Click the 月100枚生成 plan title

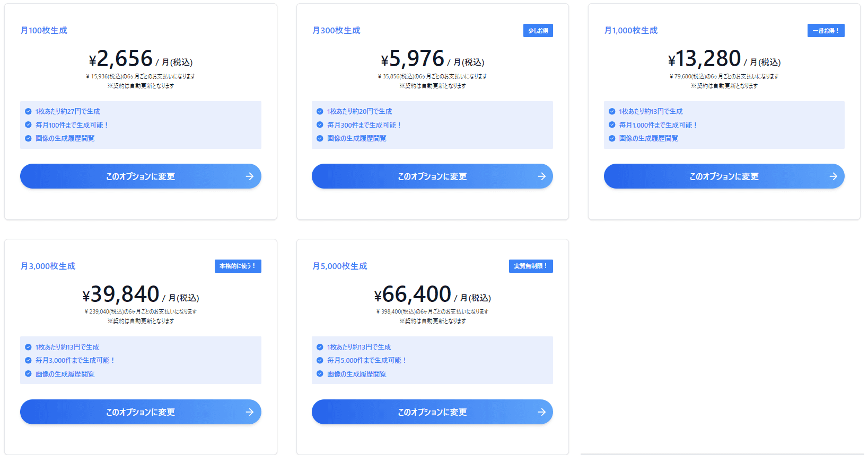coord(44,31)
